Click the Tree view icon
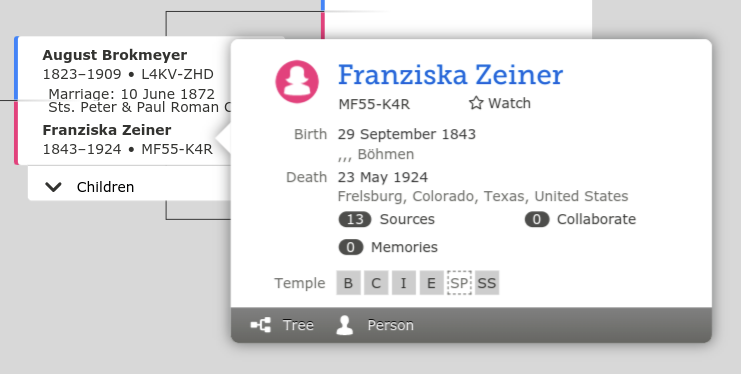Screen dimensions: 741x374 coord(260,325)
